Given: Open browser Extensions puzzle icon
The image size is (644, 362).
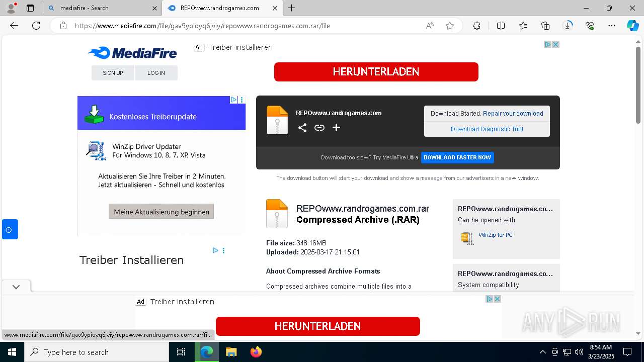Looking at the screenshot, I should pos(476,26).
